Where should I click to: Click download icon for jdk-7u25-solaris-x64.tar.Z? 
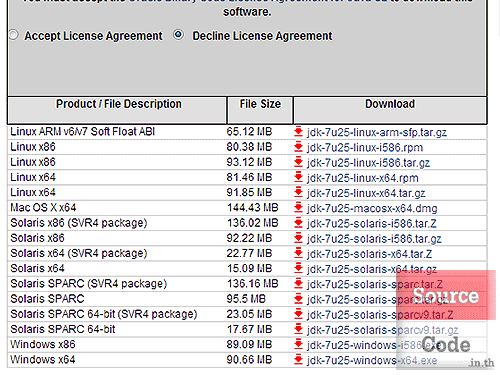coord(298,253)
